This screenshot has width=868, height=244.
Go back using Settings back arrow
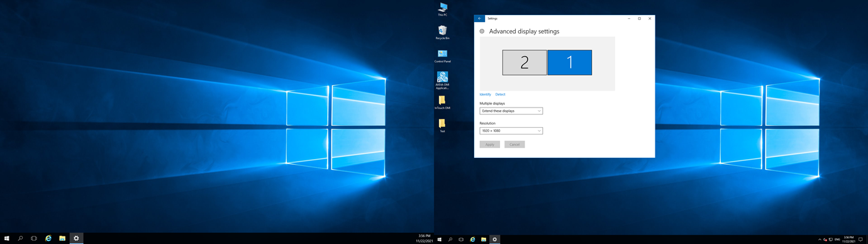point(479,18)
